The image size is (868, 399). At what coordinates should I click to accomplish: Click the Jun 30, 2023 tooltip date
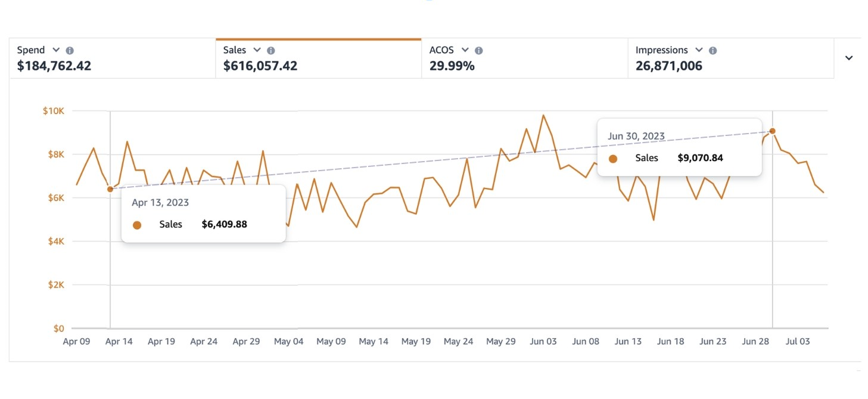click(x=636, y=136)
